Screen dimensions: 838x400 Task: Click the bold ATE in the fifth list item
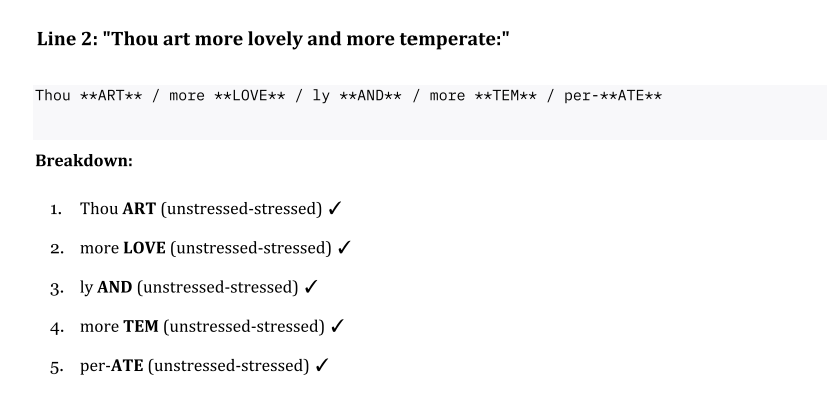click(x=127, y=365)
